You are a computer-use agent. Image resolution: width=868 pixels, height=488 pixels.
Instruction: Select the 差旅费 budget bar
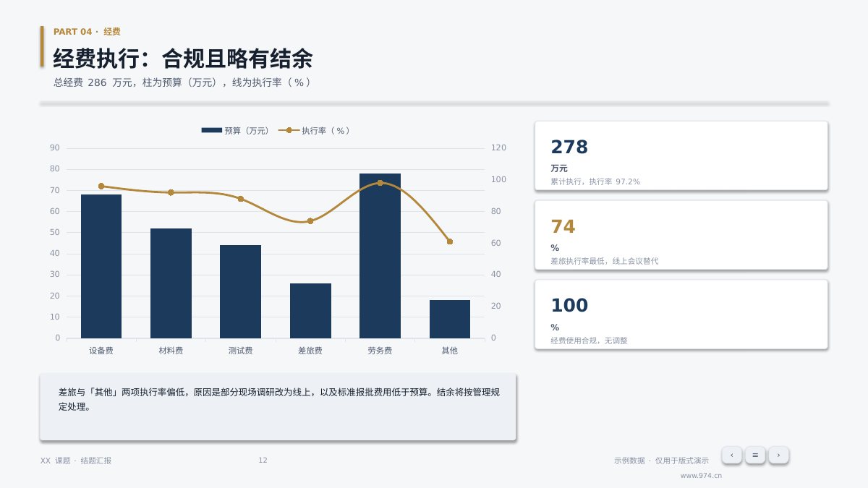310,311
